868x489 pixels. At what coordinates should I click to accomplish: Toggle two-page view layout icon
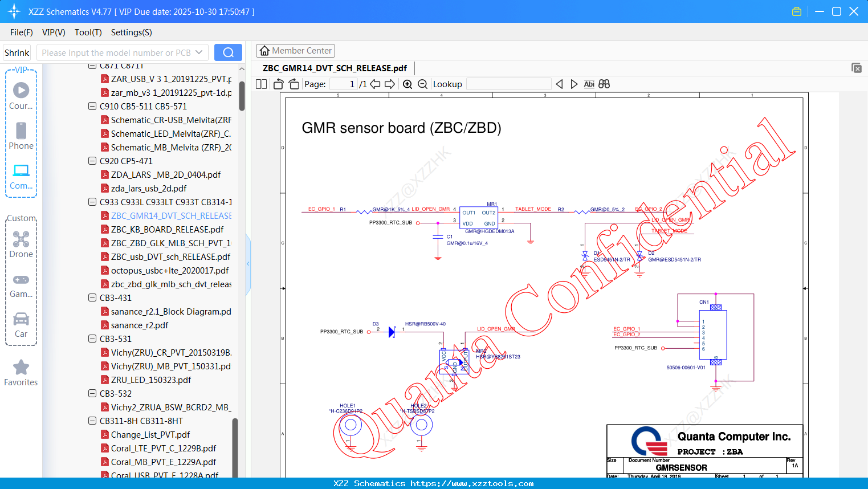262,84
